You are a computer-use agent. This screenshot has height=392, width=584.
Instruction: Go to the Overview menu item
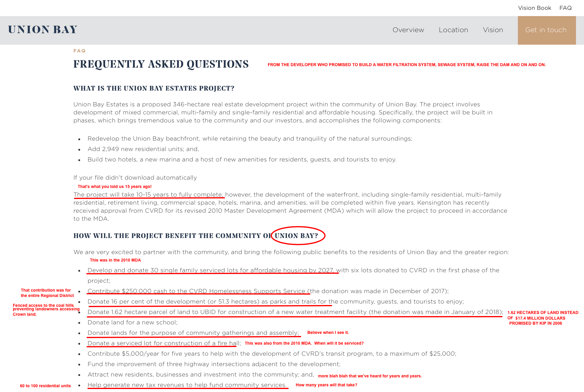point(408,30)
